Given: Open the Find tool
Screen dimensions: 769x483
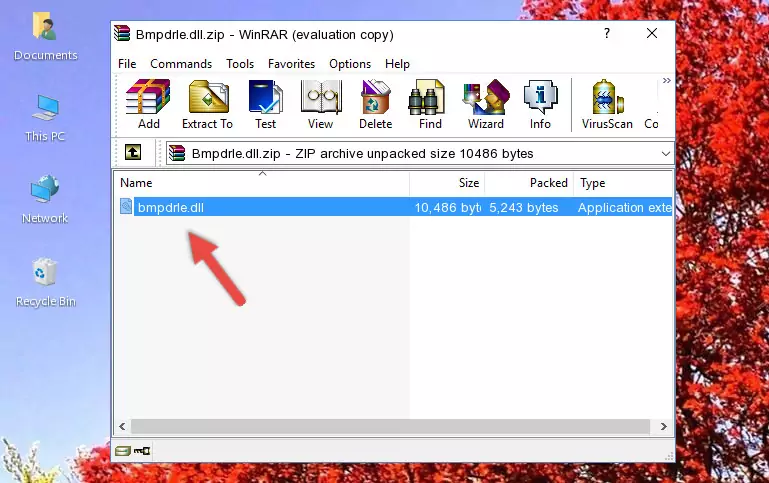Looking at the screenshot, I should 430,104.
